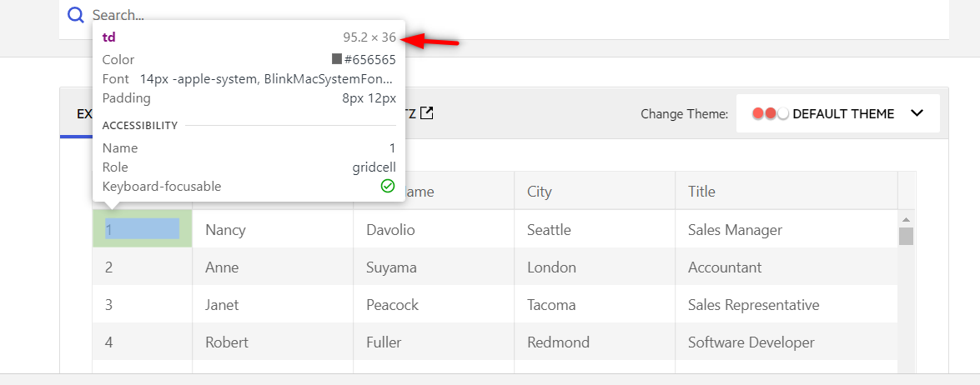
Task: Click the keyboard-focusable green checkmark icon
Action: (387, 186)
